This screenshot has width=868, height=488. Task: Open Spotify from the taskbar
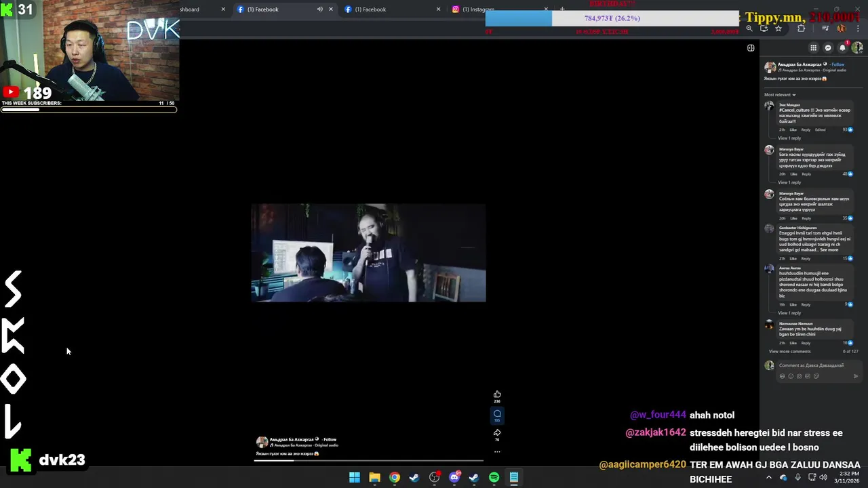494,477
